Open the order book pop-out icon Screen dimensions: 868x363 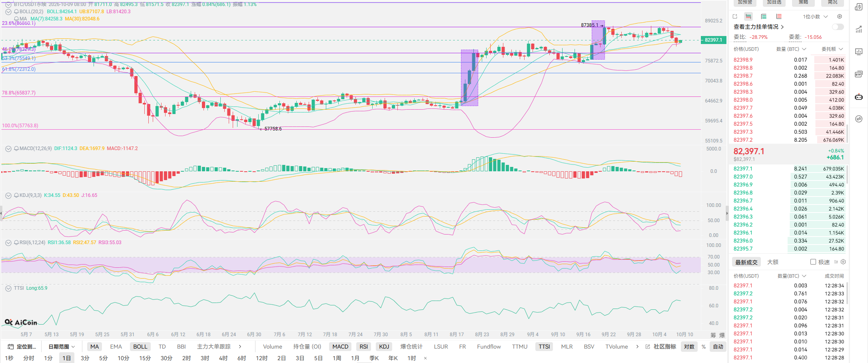pos(735,16)
